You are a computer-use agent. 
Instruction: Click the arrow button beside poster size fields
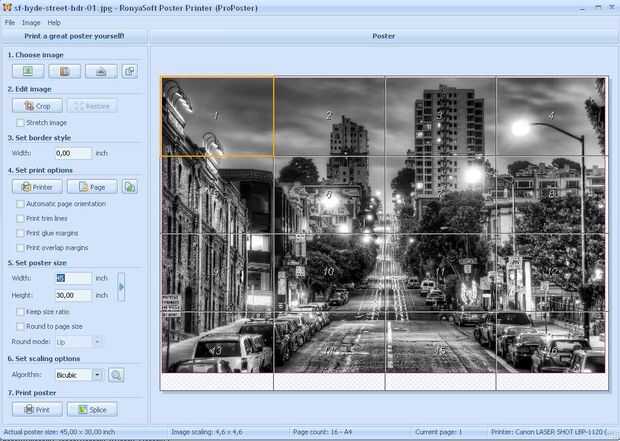point(121,287)
